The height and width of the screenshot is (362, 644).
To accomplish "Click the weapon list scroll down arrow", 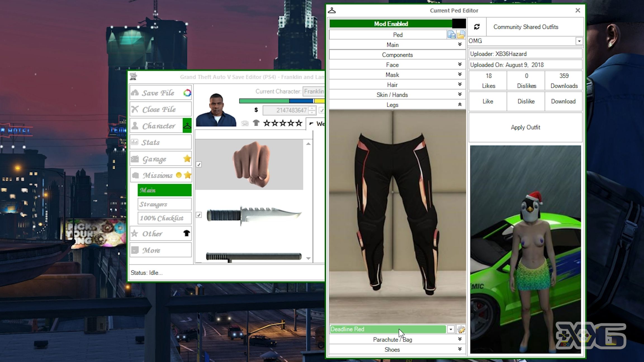I will pos(308,258).
